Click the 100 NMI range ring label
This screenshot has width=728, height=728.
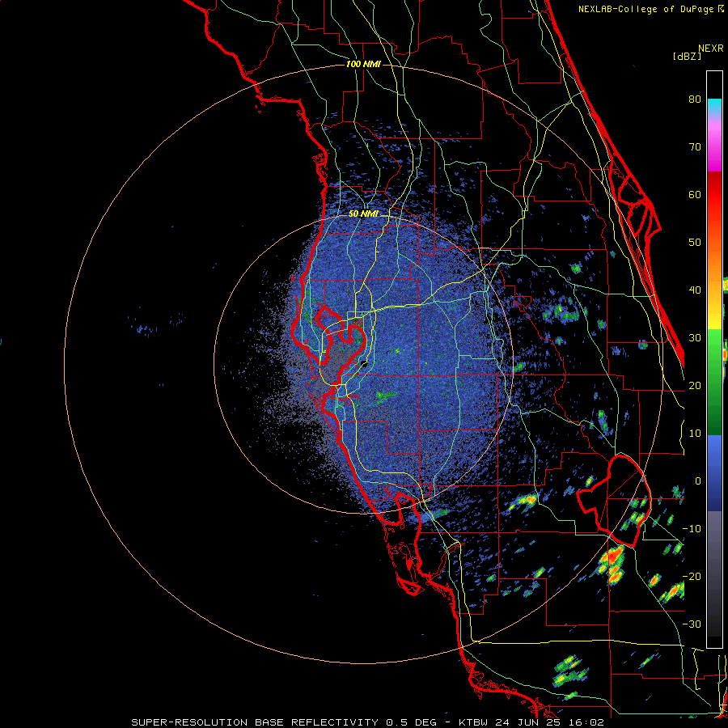coord(363,64)
